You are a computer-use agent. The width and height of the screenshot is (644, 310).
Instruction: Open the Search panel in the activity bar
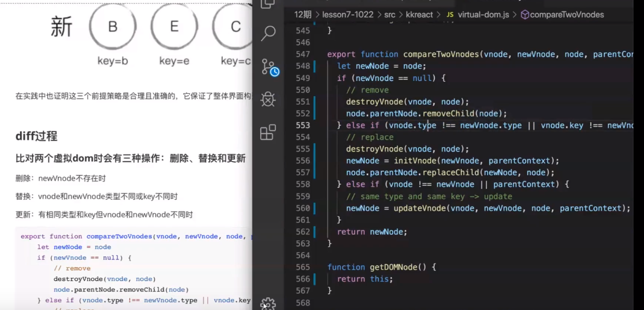coord(268,33)
